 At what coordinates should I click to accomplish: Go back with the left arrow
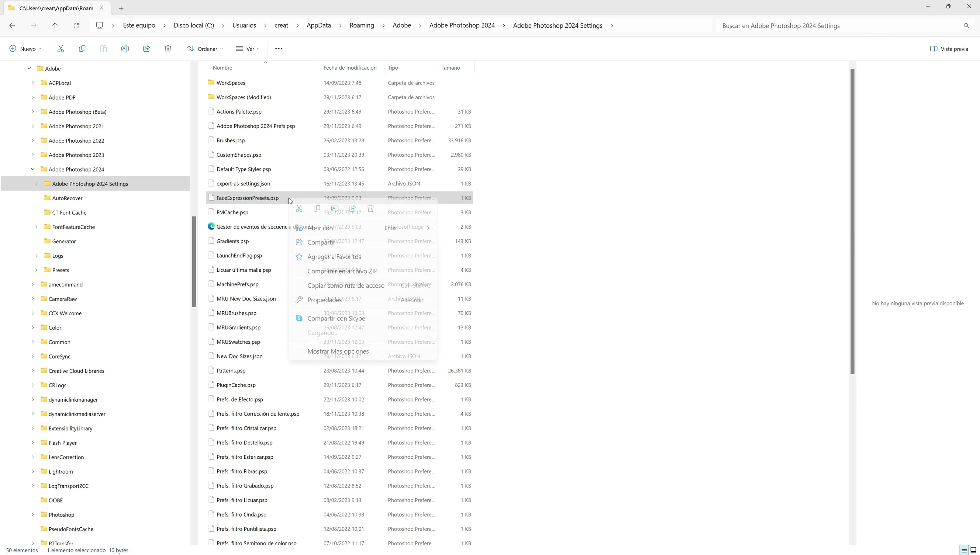[12, 25]
